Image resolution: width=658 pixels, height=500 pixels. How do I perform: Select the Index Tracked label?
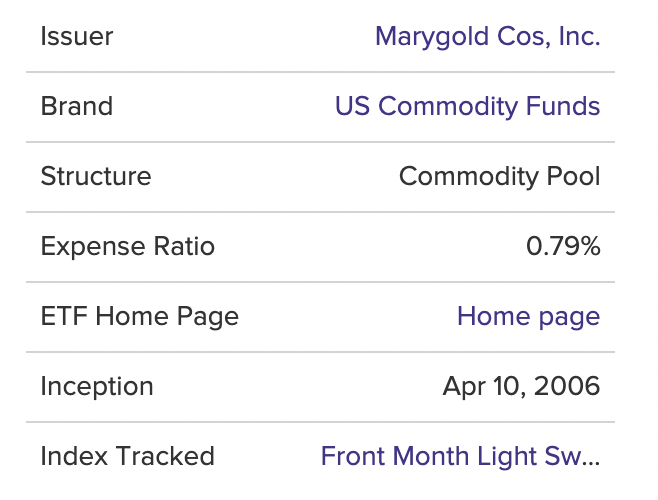tap(128, 456)
